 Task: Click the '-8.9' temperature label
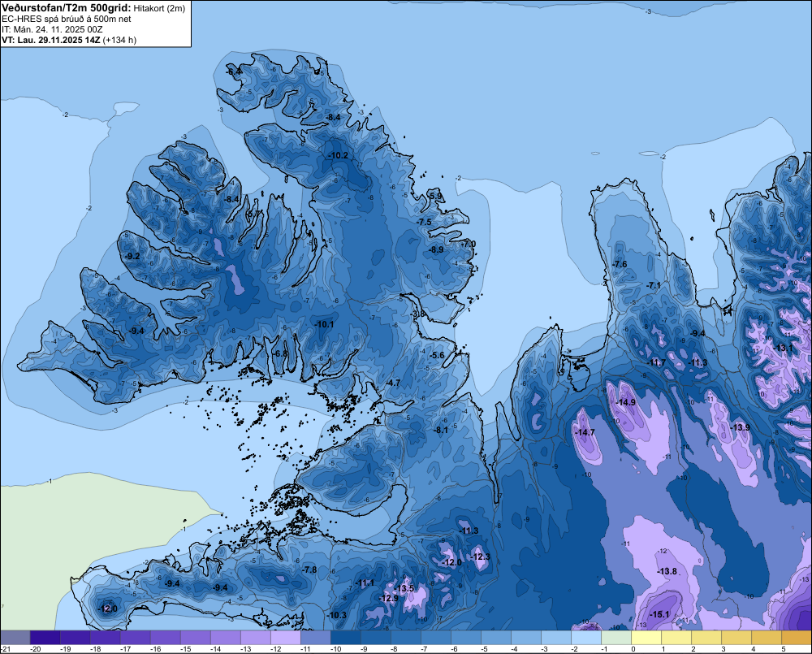click(437, 249)
